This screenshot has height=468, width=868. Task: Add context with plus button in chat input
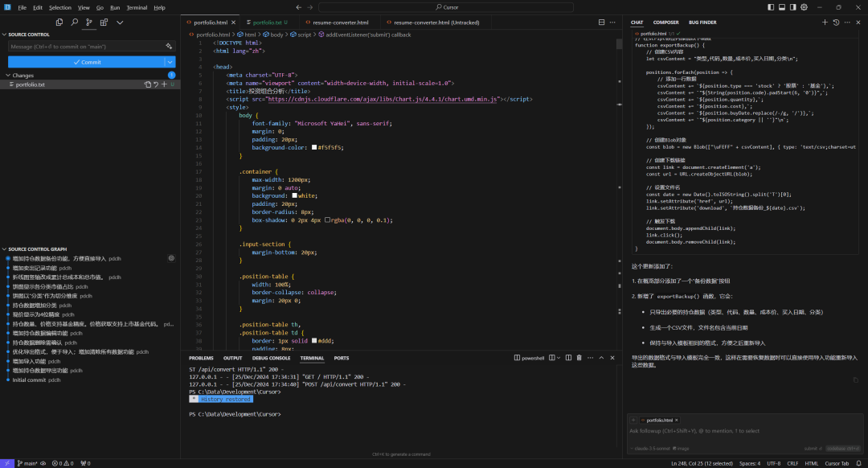[633, 421]
